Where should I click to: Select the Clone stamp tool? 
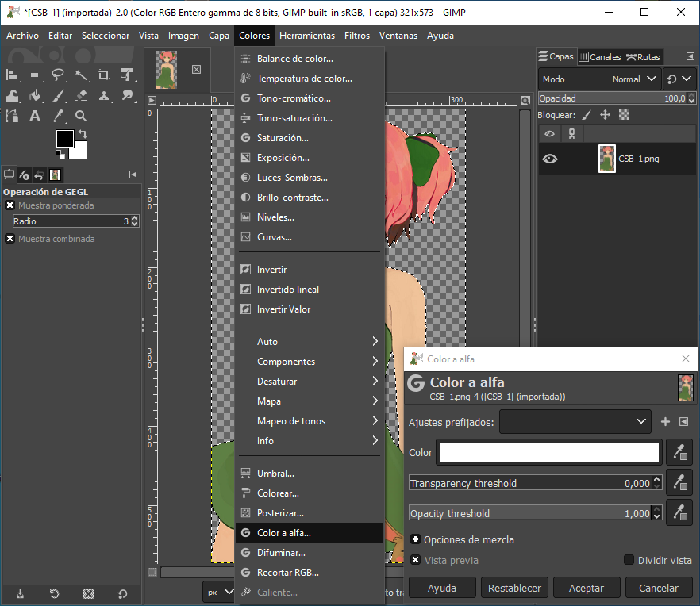coord(104,95)
